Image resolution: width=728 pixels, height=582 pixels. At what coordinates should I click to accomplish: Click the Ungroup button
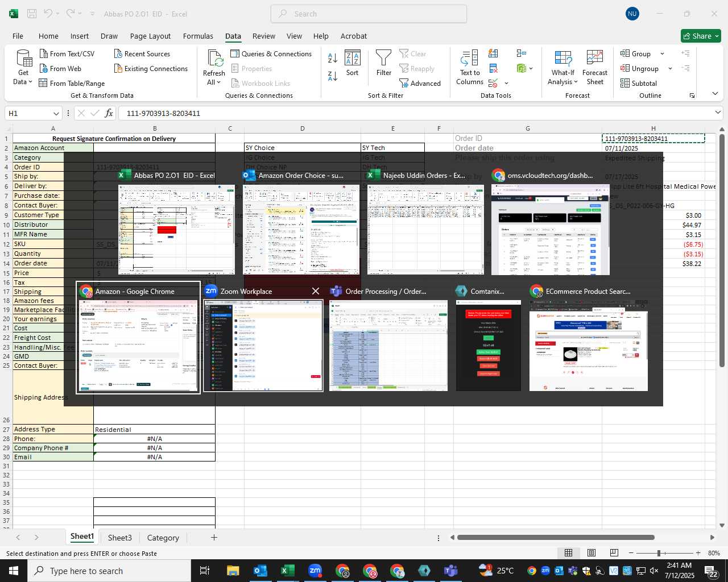(x=639, y=68)
